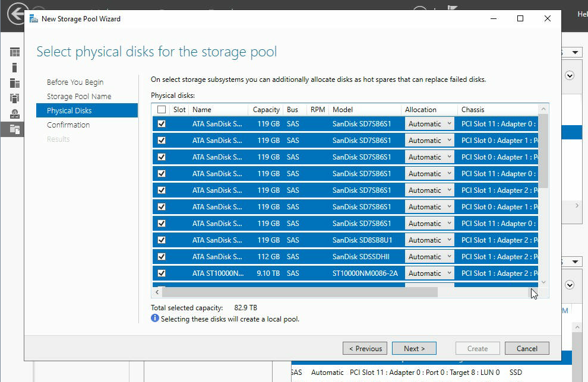Go to the Storage Pool Name step

pyautogui.click(x=79, y=97)
